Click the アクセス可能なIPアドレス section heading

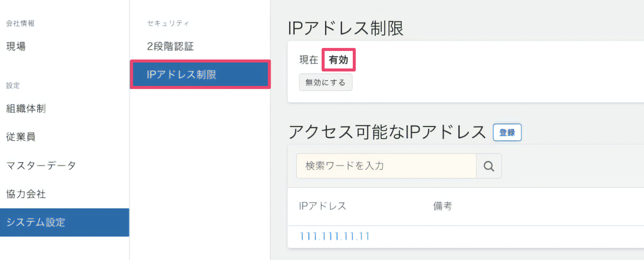click(x=387, y=133)
